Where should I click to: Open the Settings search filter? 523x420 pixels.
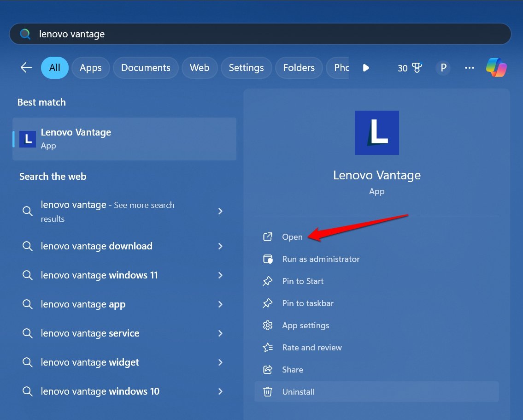[x=246, y=67]
